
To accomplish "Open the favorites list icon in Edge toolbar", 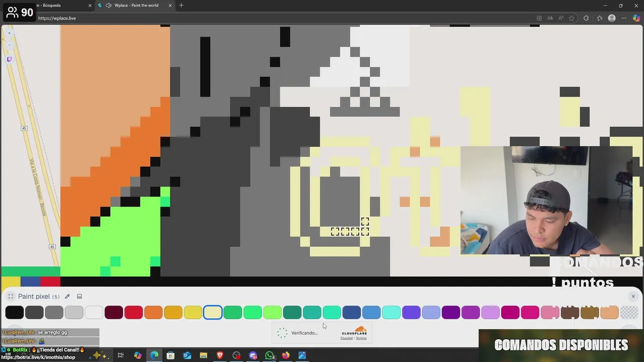I will (599, 18).
